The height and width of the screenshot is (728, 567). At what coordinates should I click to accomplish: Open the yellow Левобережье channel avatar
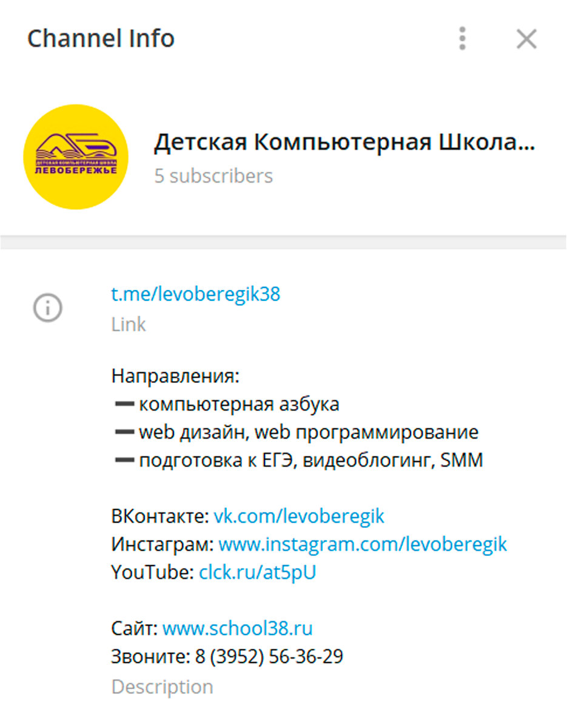pyautogui.click(x=76, y=157)
